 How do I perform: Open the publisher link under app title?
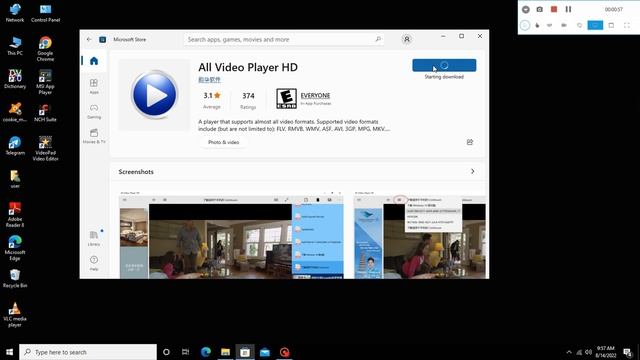[x=209, y=80]
